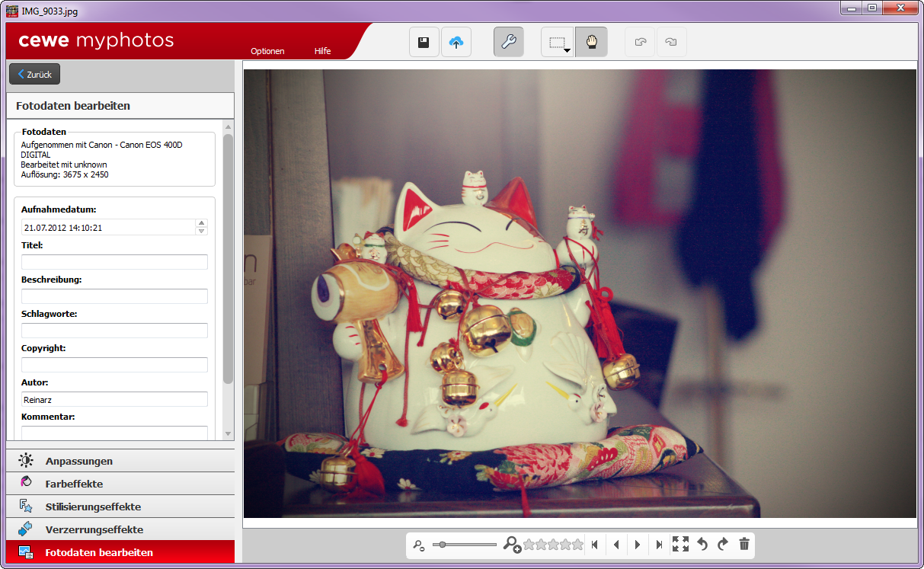This screenshot has width=924, height=569.
Task: Jump to the first photo
Action: (595, 545)
